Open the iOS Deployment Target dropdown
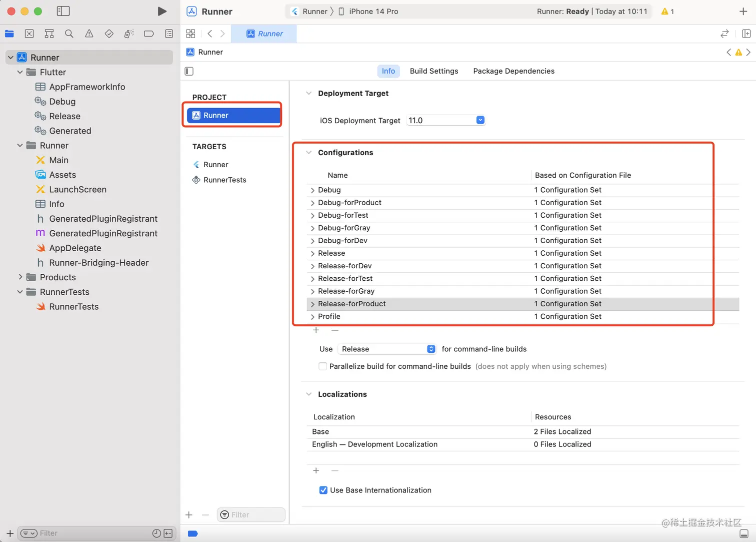756x542 pixels. (480, 120)
